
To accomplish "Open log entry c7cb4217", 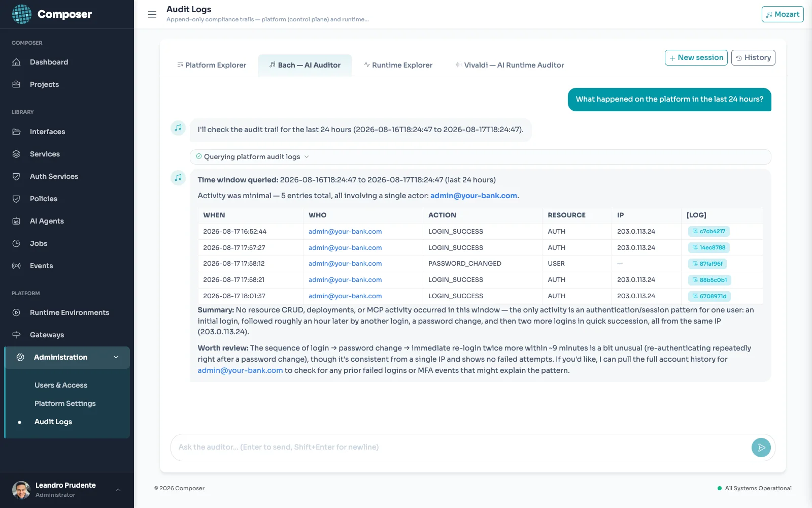I will (709, 232).
